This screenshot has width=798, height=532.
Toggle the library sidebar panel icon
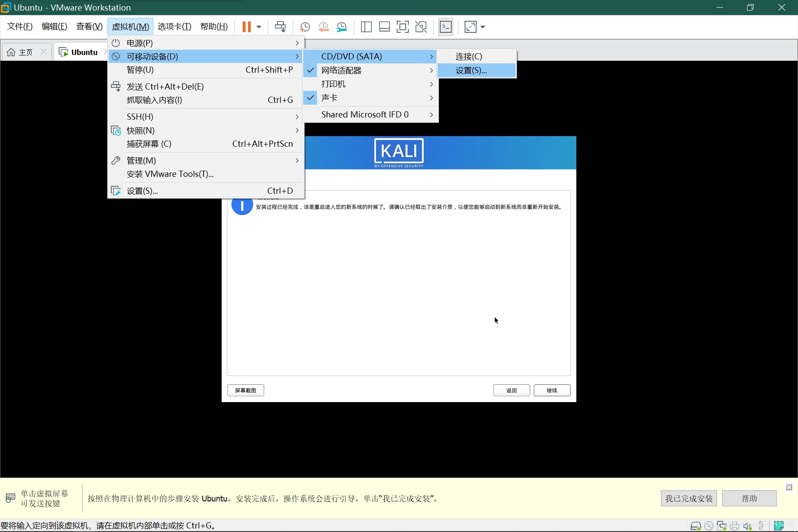pyautogui.click(x=366, y=27)
